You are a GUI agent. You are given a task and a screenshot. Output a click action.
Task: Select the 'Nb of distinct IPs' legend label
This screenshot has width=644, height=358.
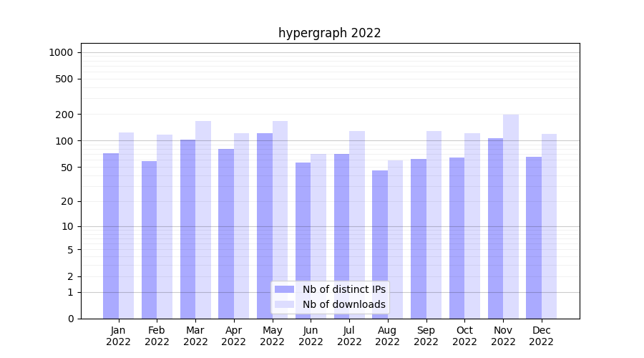[x=343, y=289]
